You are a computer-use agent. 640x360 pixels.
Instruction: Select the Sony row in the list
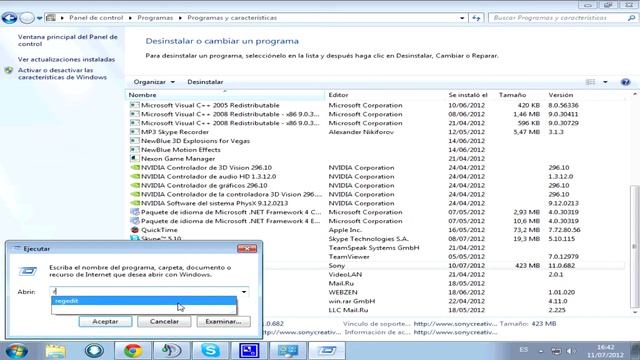click(x=443, y=265)
